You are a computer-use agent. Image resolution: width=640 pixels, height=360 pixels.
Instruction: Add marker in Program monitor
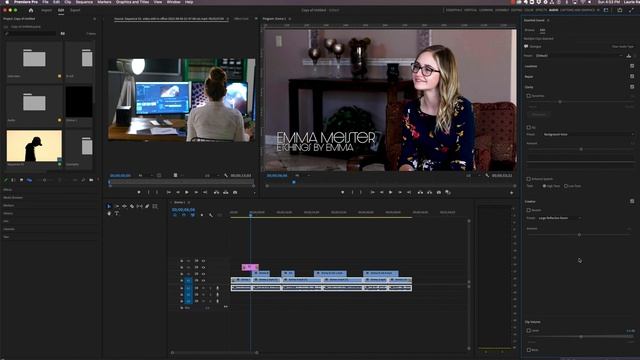342,192
